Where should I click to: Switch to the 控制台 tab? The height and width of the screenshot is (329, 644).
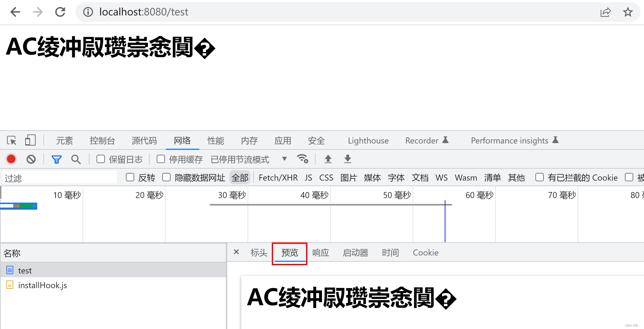pos(102,140)
